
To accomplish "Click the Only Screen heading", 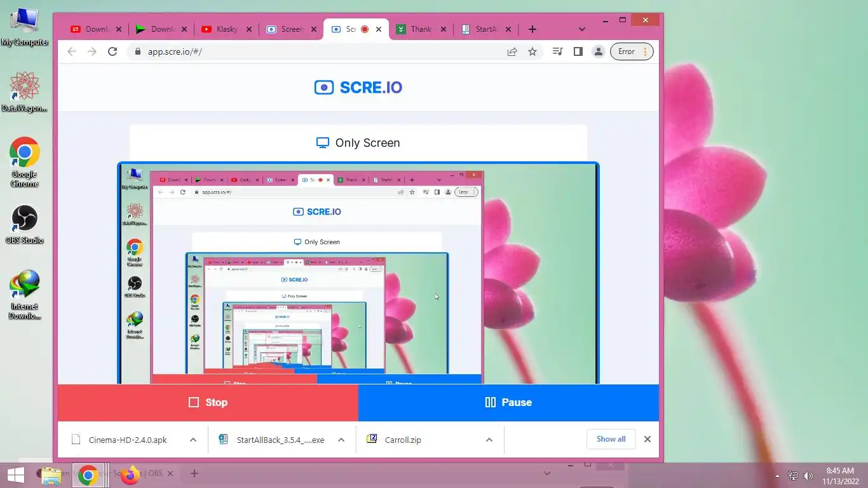I will tap(358, 143).
